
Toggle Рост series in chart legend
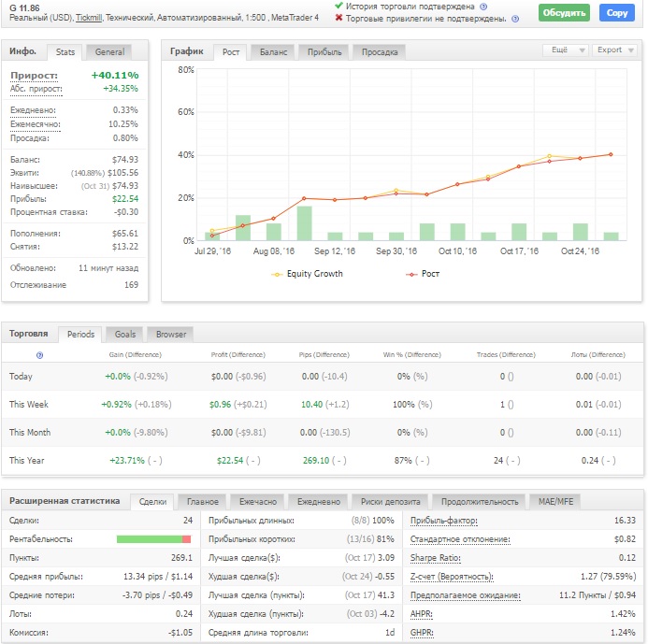(423, 274)
